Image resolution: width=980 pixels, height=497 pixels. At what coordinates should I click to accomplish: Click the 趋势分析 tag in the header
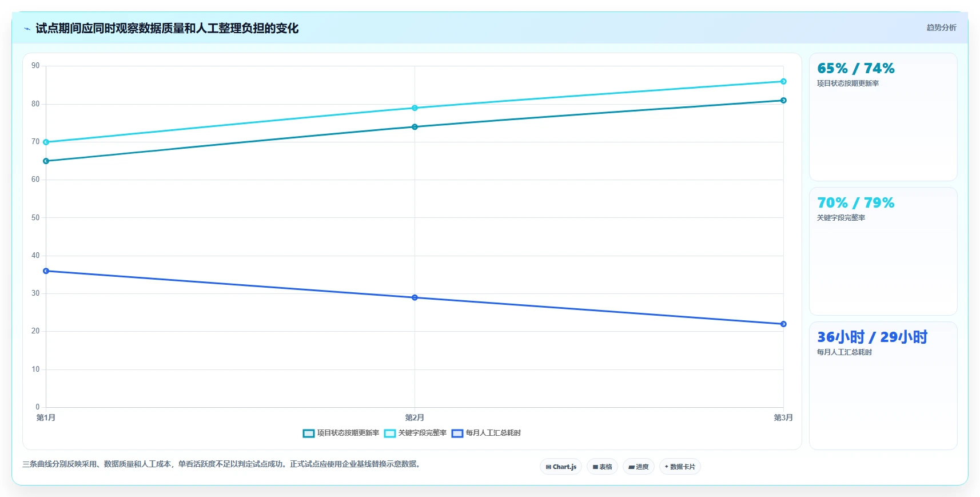tap(941, 27)
